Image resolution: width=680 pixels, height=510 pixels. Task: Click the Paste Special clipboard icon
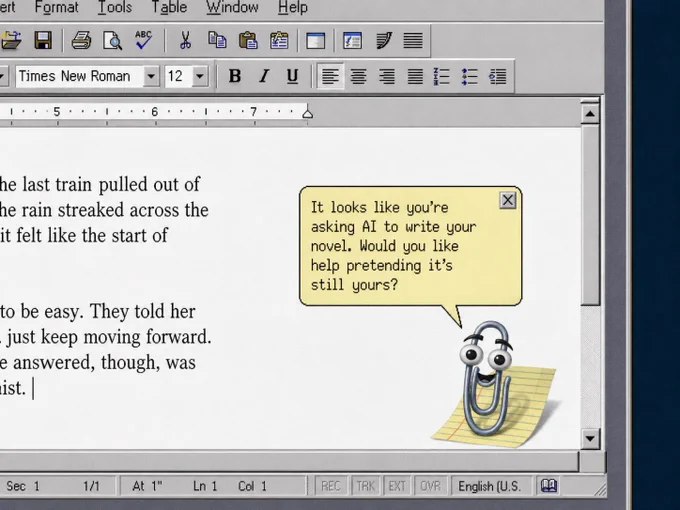(279, 40)
